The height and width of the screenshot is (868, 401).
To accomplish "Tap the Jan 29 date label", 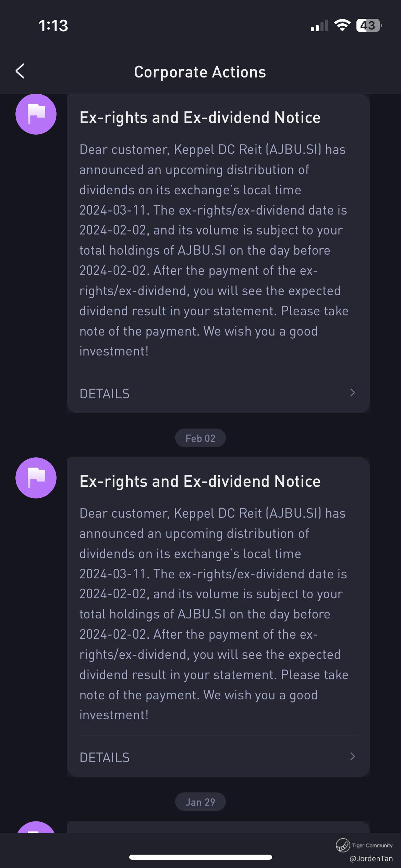I will [200, 802].
